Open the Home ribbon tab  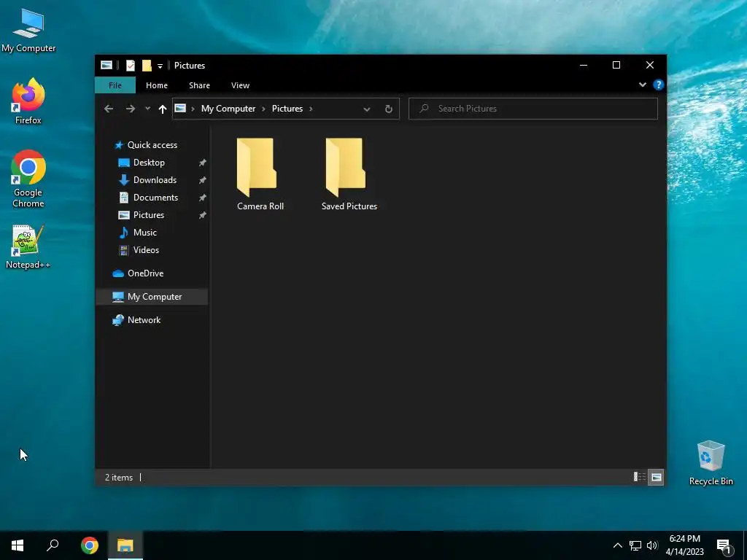pos(157,85)
